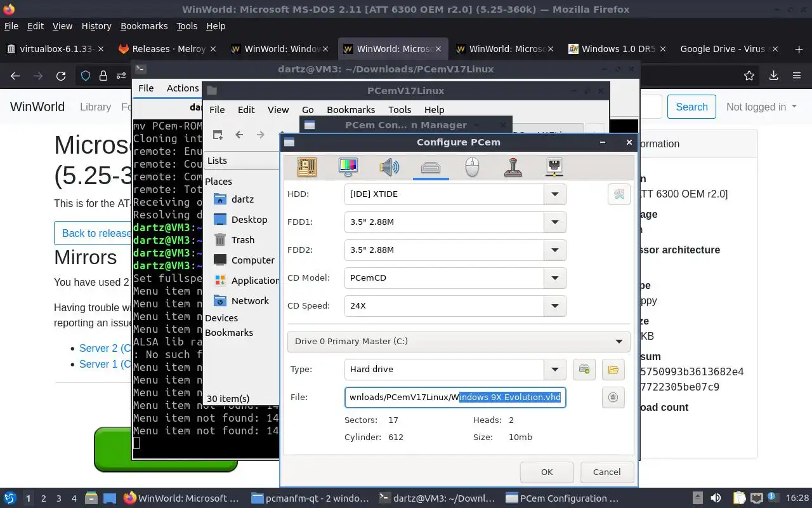Open the WinWorld Library nav link
This screenshot has width=812, height=508.
(x=96, y=107)
